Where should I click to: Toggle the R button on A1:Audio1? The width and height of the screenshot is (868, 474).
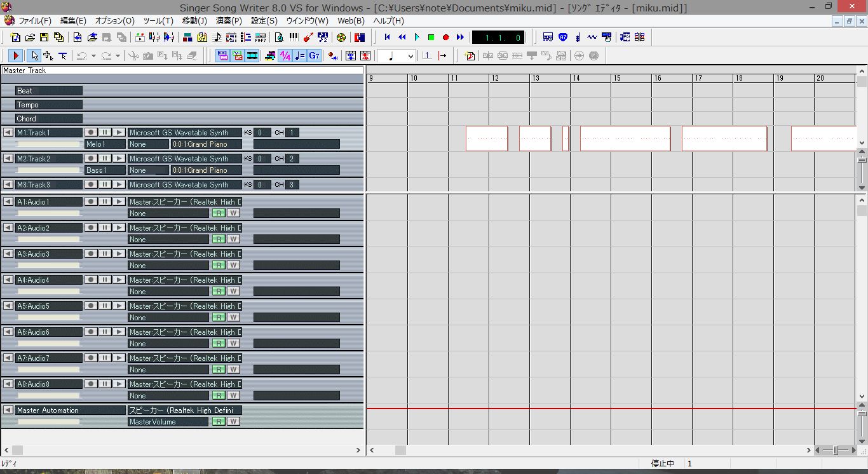tap(219, 213)
